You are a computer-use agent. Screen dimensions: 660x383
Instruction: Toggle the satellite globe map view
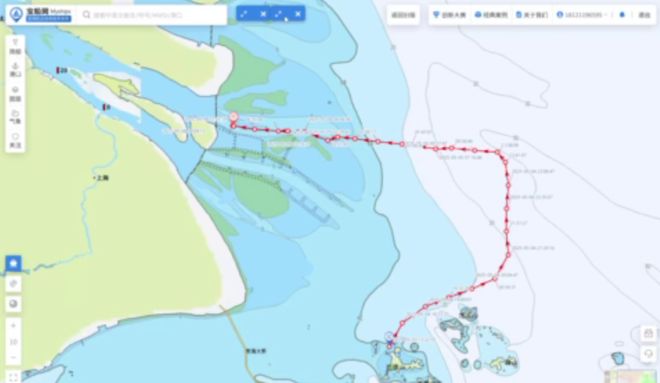click(x=13, y=304)
